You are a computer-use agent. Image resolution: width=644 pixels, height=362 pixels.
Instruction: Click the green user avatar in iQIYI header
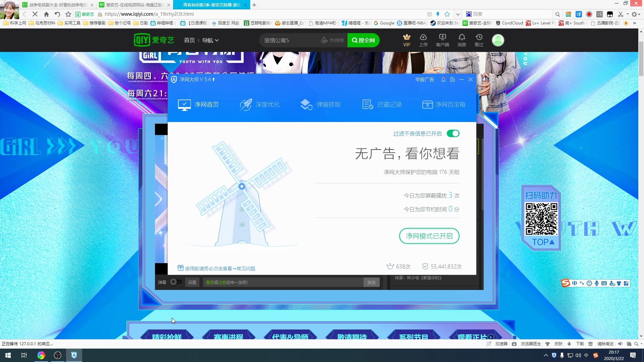pos(498,40)
